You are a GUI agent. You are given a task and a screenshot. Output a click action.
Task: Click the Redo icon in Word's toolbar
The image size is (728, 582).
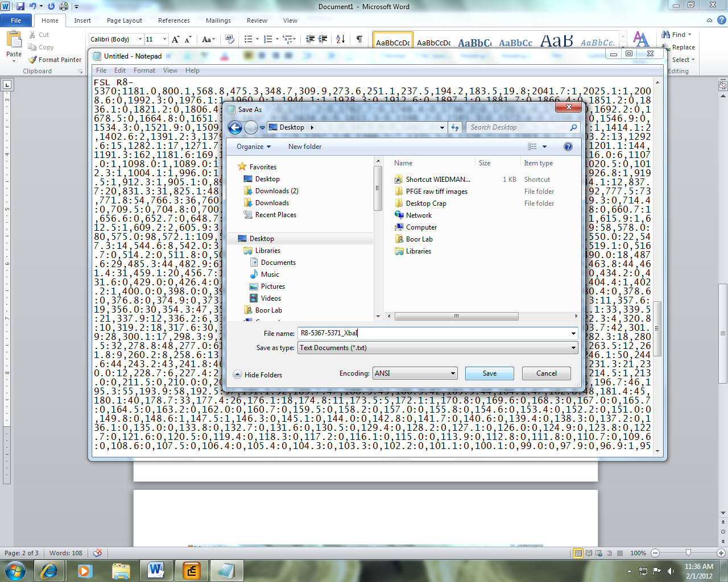click(x=51, y=6)
